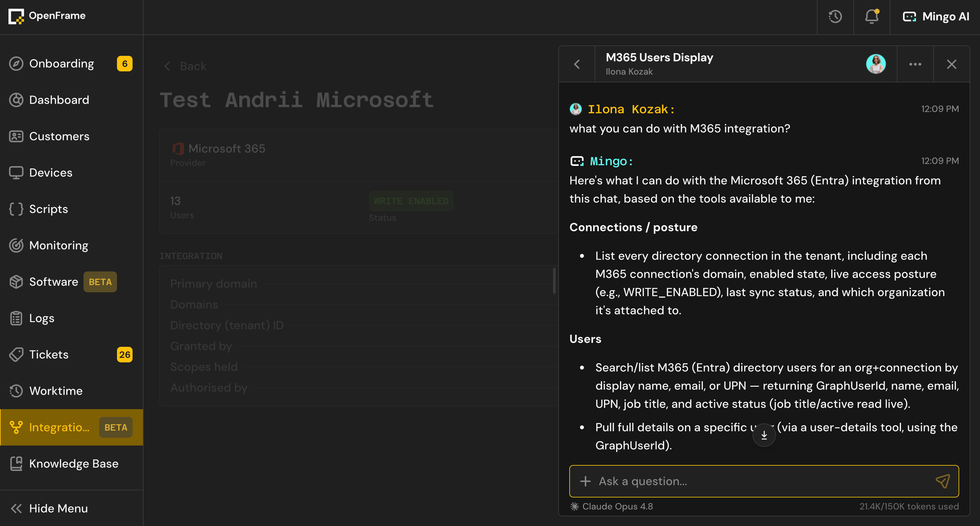The width and height of the screenshot is (980, 526).
Task: Click the Worktime clock icon
Action: pyautogui.click(x=16, y=391)
